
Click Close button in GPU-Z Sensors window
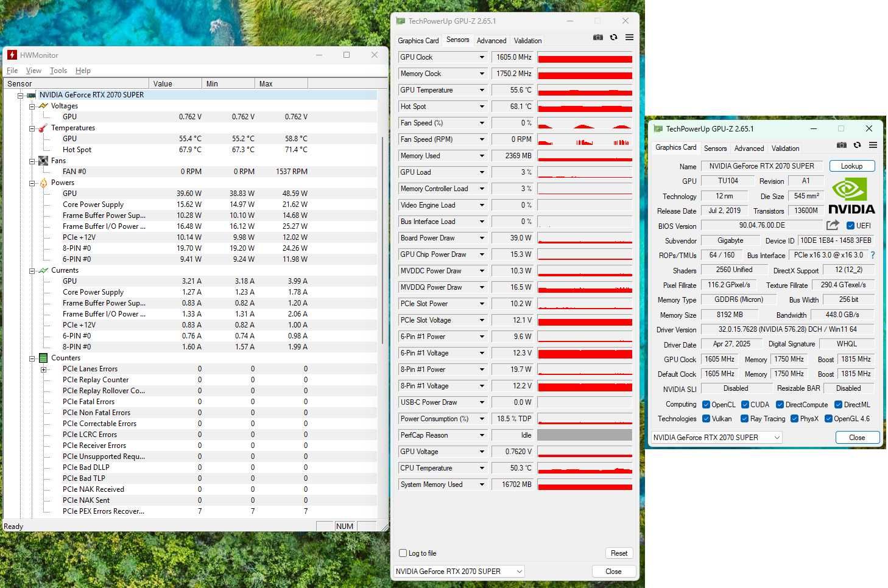(x=613, y=572)
